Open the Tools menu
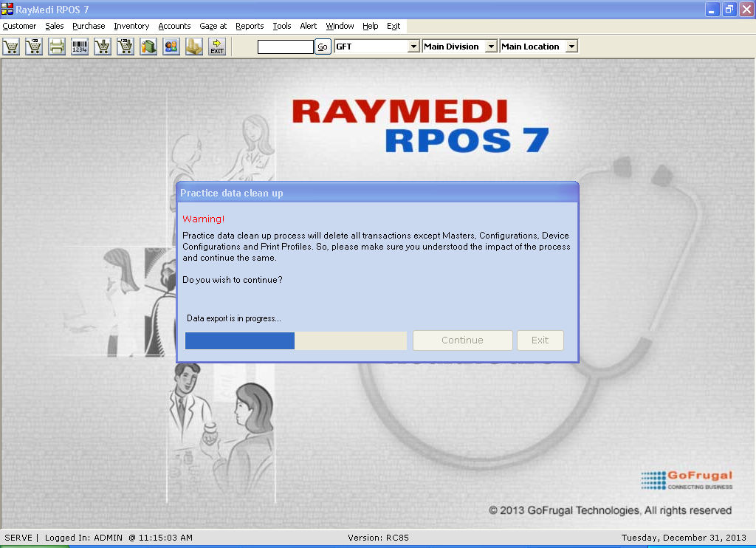The image size is (756, 548). coord(282,26)
